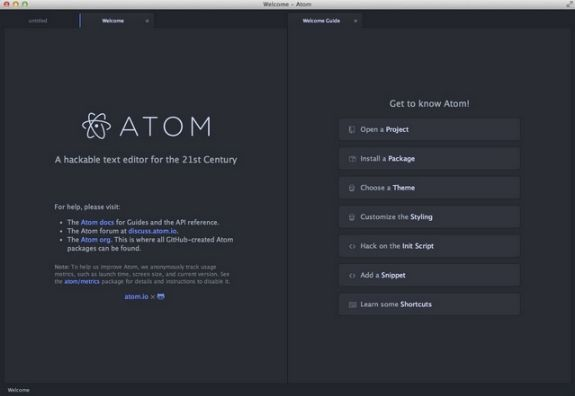Click the package icon beside Install a Package

tap(352, 159)
